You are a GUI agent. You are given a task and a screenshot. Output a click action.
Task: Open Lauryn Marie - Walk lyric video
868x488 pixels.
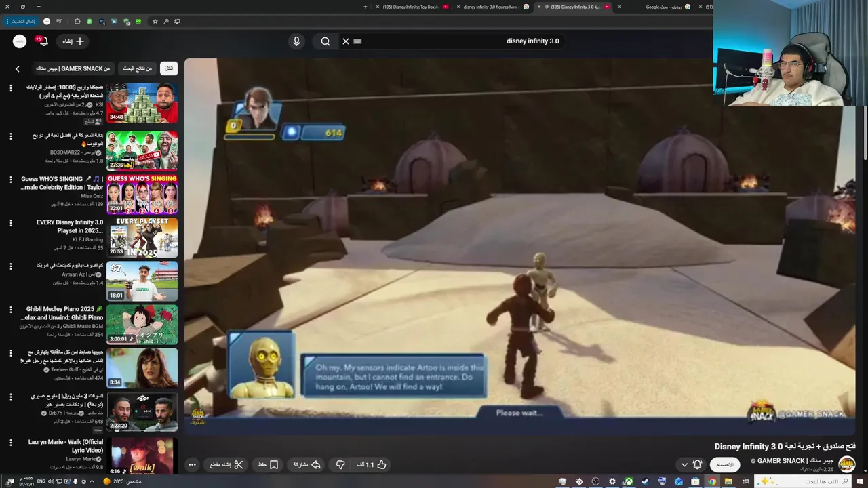click(x=142, y=455)
